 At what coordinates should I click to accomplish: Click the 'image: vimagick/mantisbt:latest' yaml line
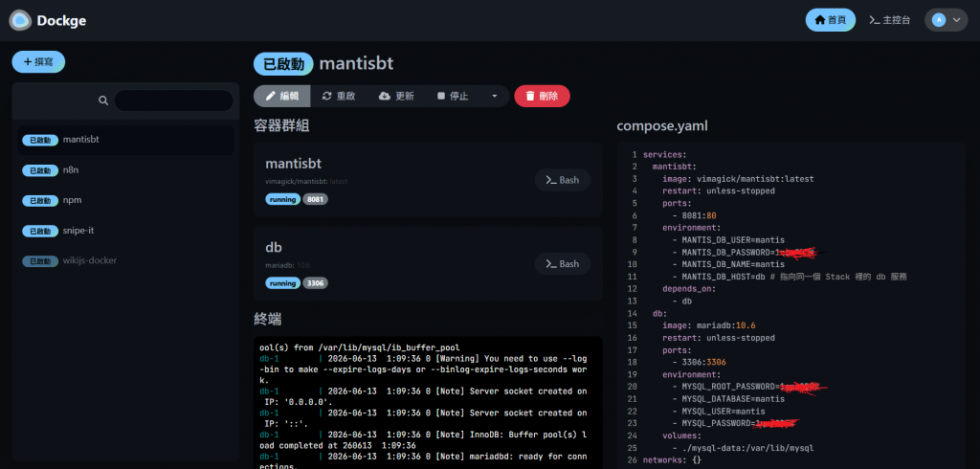[x=738, y=179]
